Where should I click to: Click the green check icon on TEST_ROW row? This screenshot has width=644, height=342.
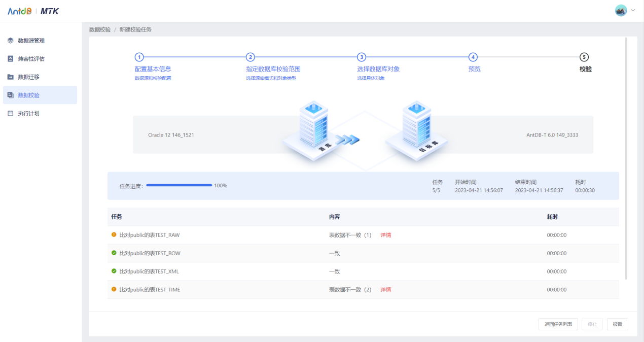(x=114, y=253)
